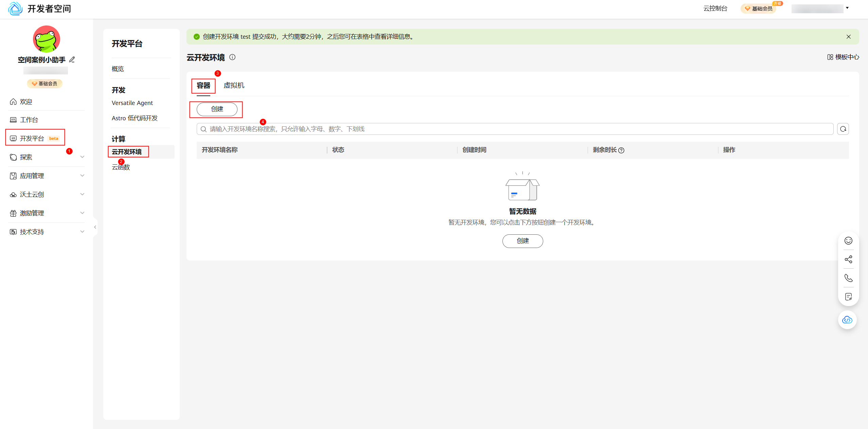Click help icon next to 剩余时长 column

point(621,150)
